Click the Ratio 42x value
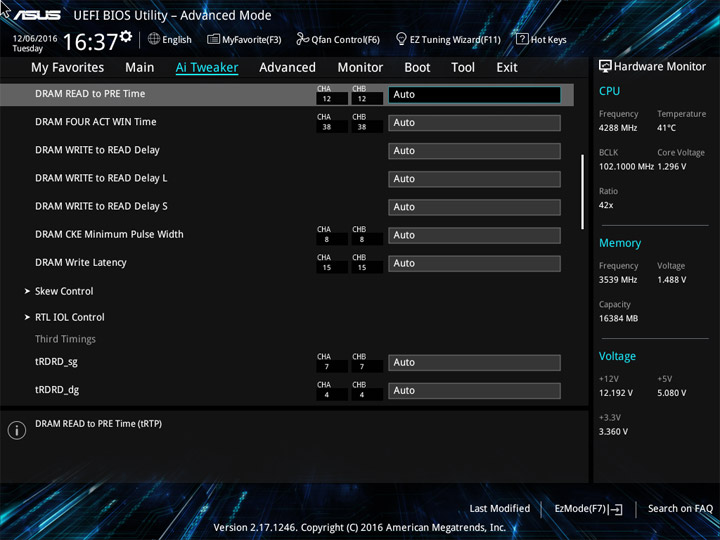Viewport: 720px width, 540px height. click(606, 205)
